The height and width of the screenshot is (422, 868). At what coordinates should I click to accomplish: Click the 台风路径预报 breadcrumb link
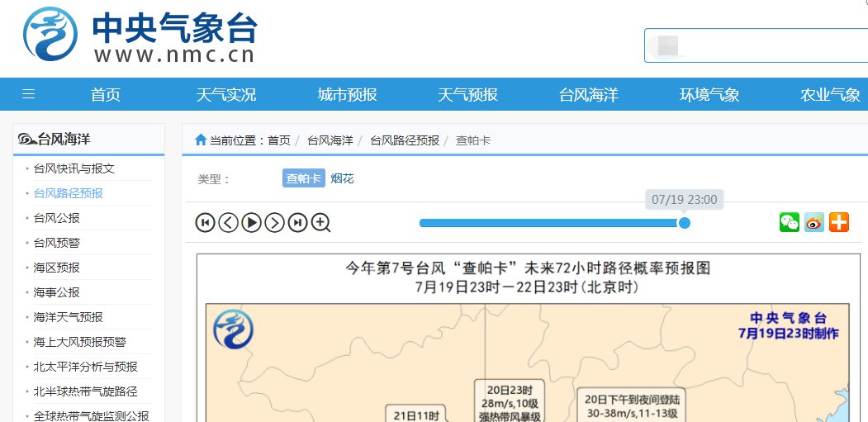[x=404, y=140]
